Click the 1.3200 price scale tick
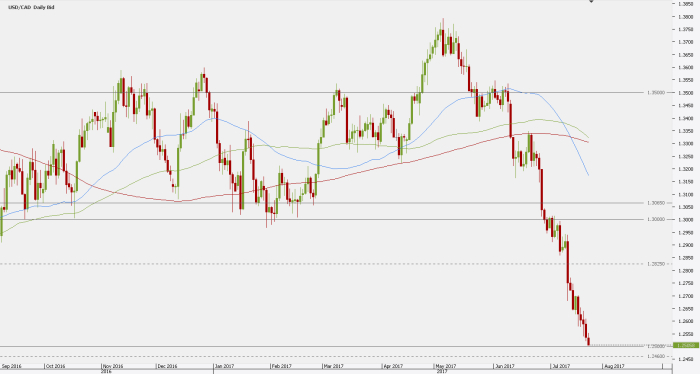The image size is (700, 374). click(x=685, y=169)
